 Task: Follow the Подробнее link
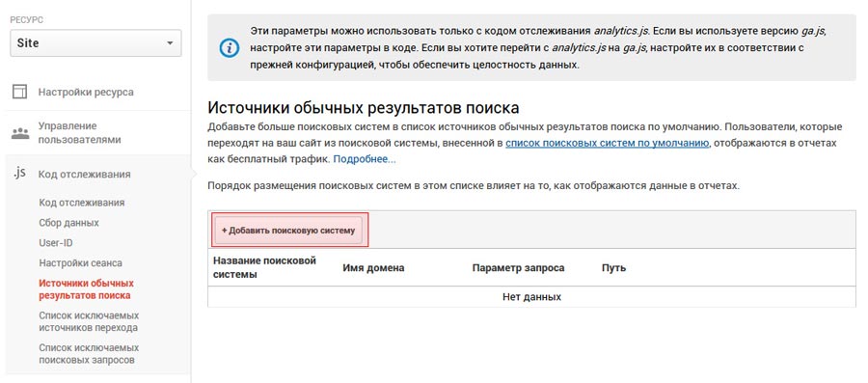tap(365, 159)
